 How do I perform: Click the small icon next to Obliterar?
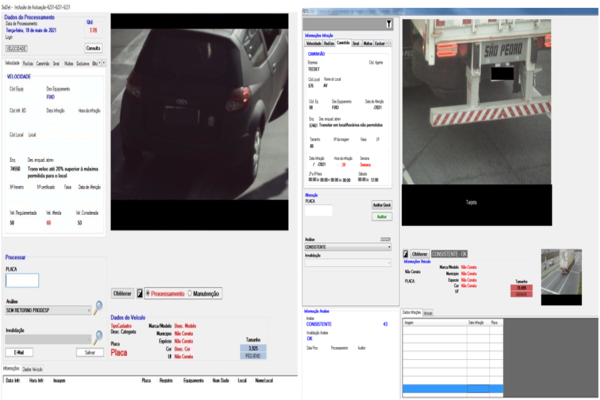140,293
